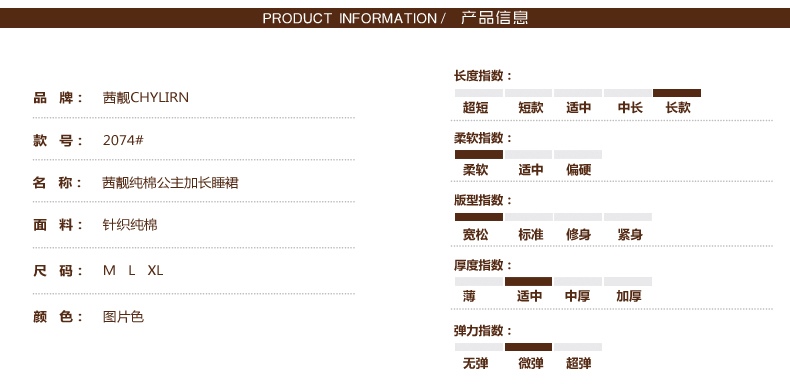
Task: Select the 中长 length label
Action: 630,107
